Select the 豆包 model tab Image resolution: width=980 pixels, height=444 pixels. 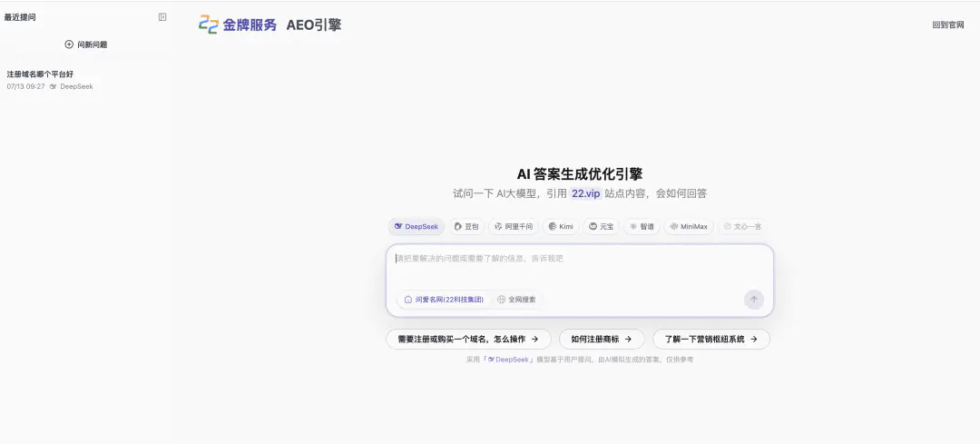pyautogui.click(x=466, y=226)
